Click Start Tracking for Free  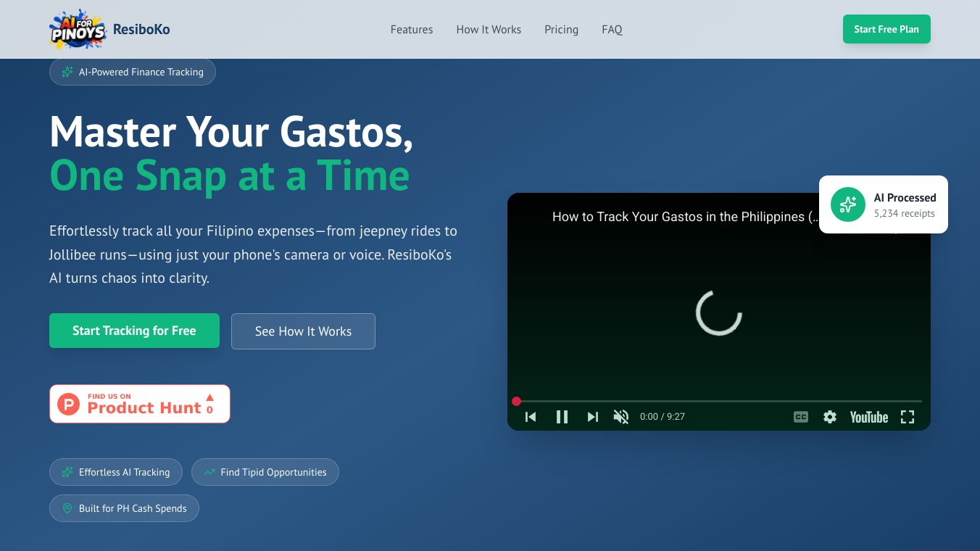(x=134, y=331)
